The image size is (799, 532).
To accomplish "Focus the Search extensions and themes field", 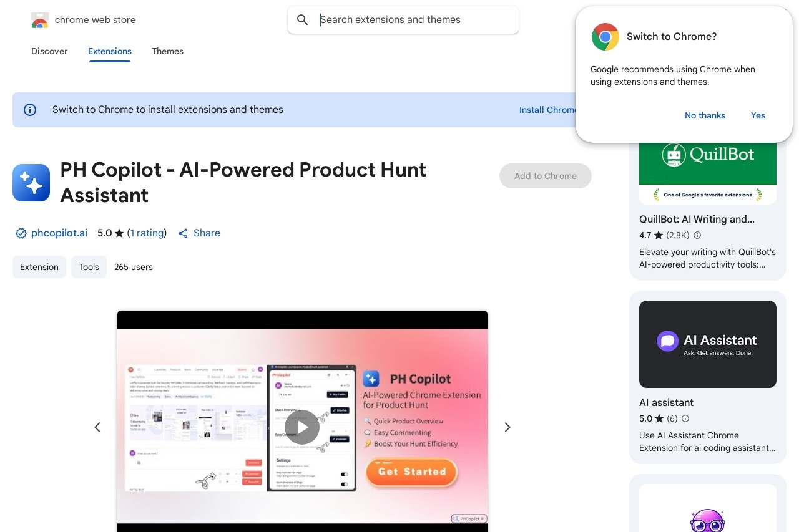I will 403,20.
